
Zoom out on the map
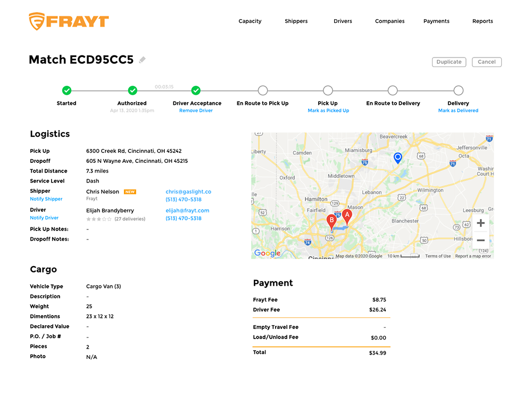[x=481, y=241]
